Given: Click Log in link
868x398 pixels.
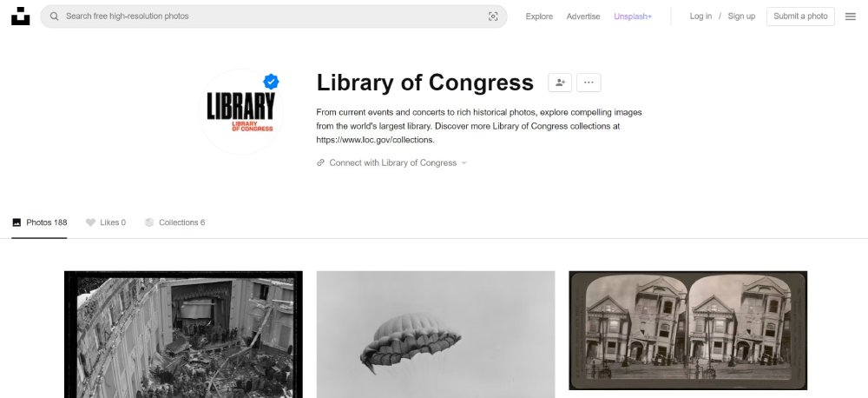Looking at the screenshot, I should pos(700,16).
